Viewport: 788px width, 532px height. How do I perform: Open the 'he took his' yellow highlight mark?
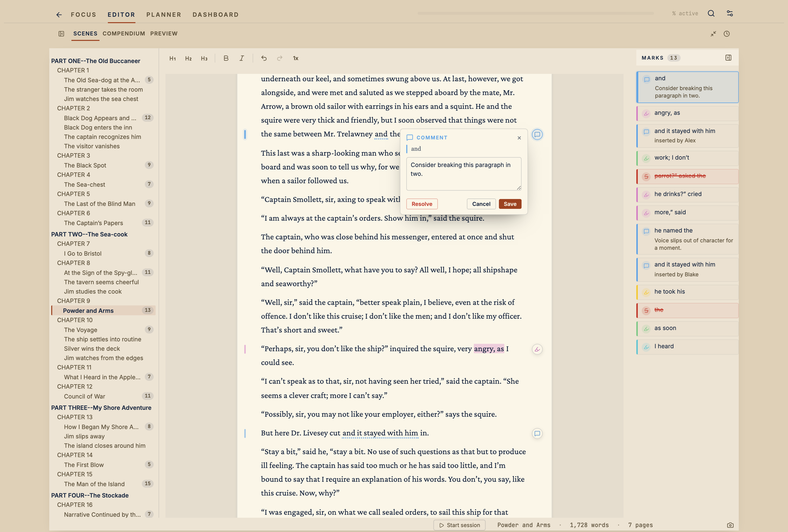click(687, 292)
